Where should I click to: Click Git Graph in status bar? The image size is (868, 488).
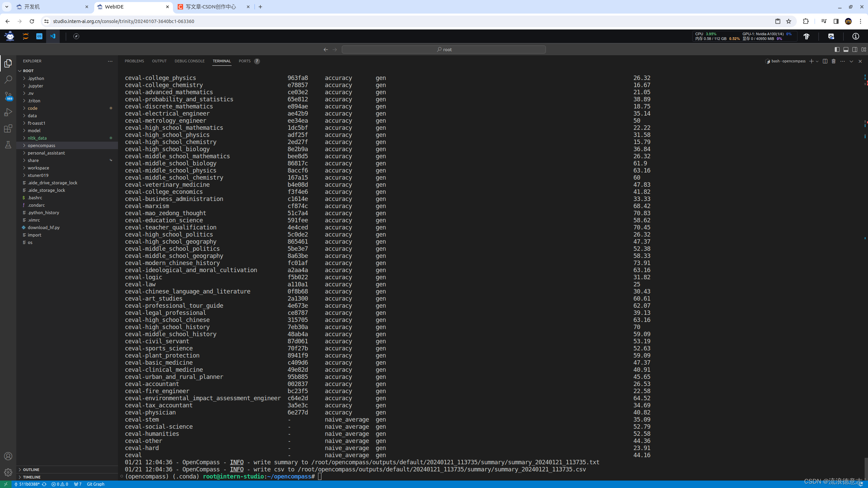pyautogui.click(x=96, y=484)
